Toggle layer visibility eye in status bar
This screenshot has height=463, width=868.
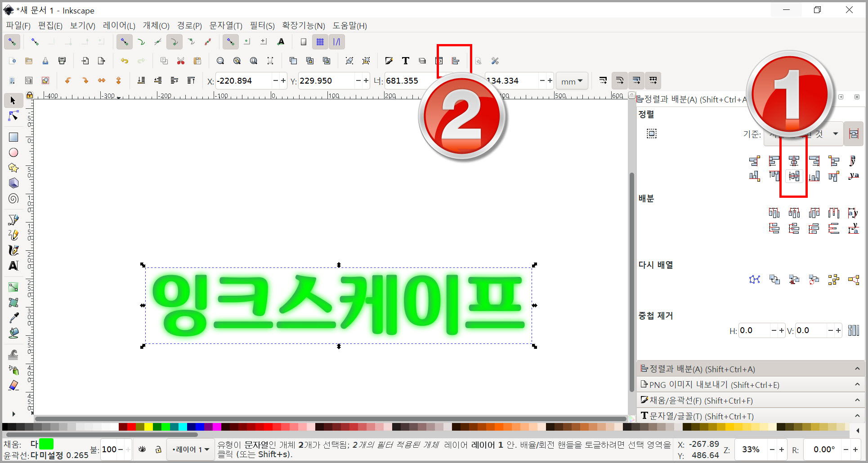(x=142, y=449)
